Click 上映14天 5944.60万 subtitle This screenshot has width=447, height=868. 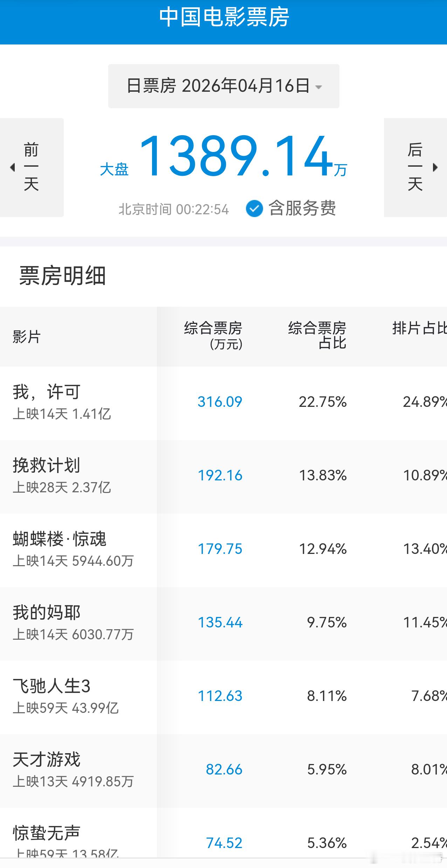pyautogui.click(x=73, y=561)
